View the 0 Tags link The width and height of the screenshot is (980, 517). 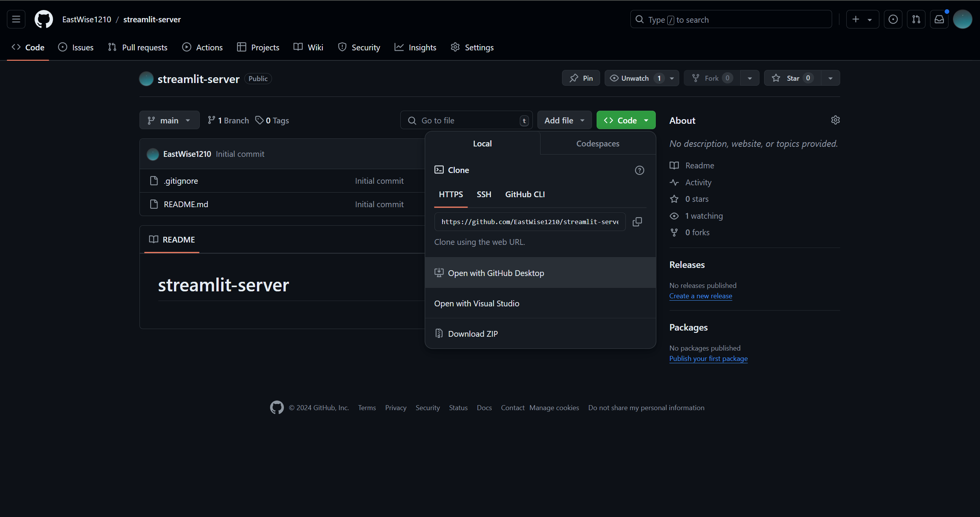coord(272,120)
